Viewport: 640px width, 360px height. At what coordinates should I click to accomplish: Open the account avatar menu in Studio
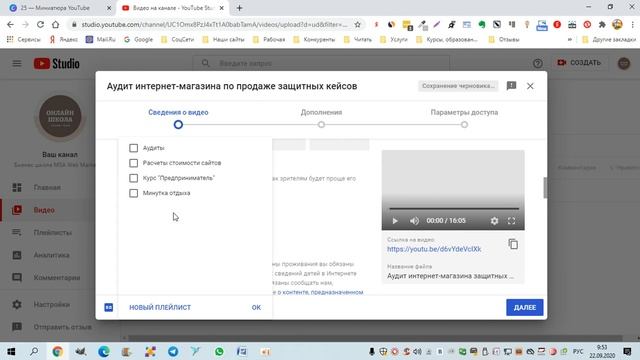pos(624,63)
